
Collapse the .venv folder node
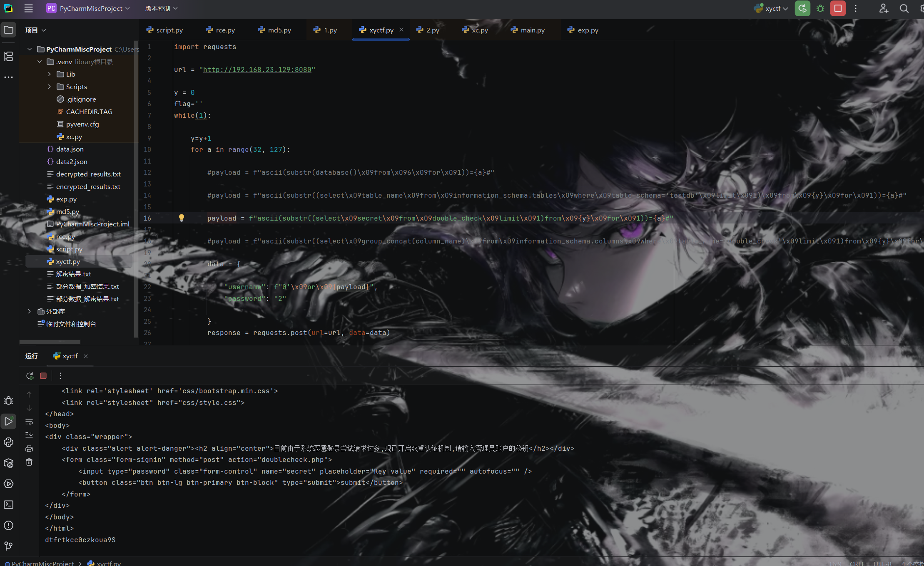40,62
